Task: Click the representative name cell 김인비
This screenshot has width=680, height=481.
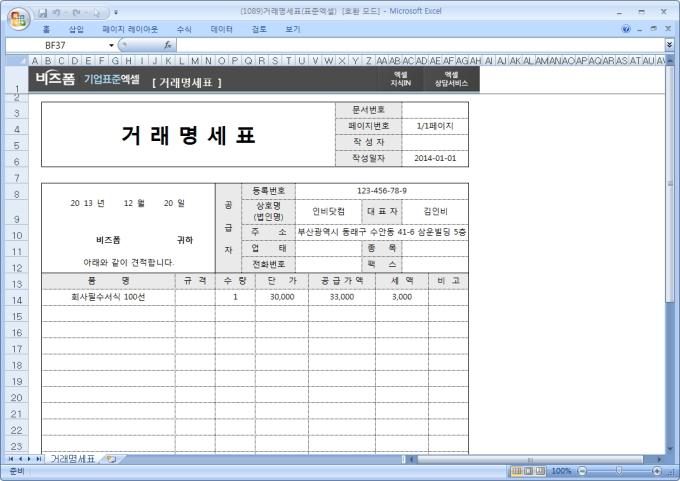Action: pyautogui.click(x=435, y=211)
